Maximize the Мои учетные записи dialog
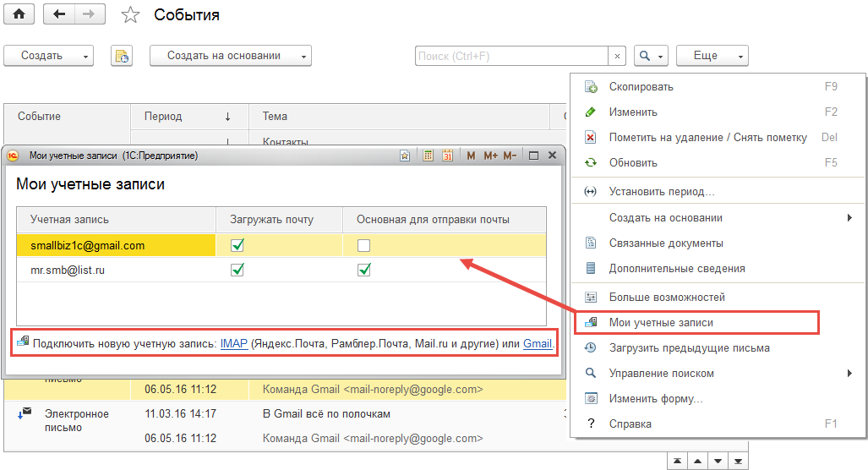This screenshot has width=868, height=470. [x=533, y=156]
